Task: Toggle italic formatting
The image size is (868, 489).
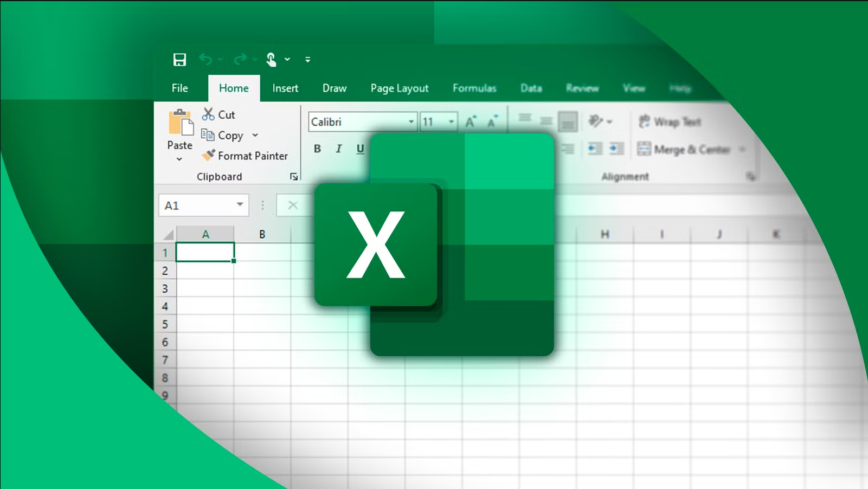Action: point(338,149)
